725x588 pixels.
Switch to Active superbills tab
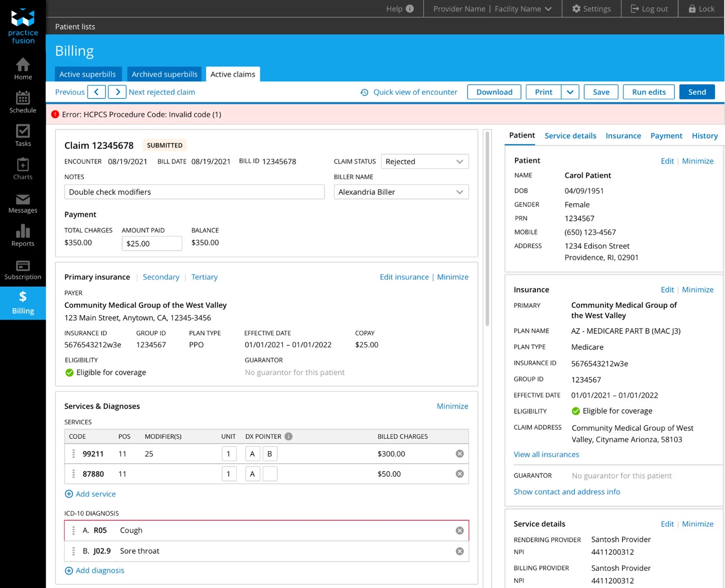[88, 74]
